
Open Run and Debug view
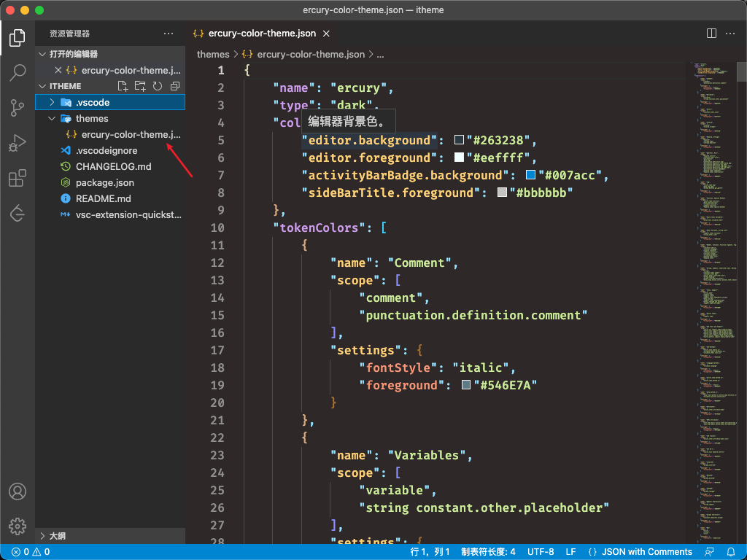tap(18, 143)
